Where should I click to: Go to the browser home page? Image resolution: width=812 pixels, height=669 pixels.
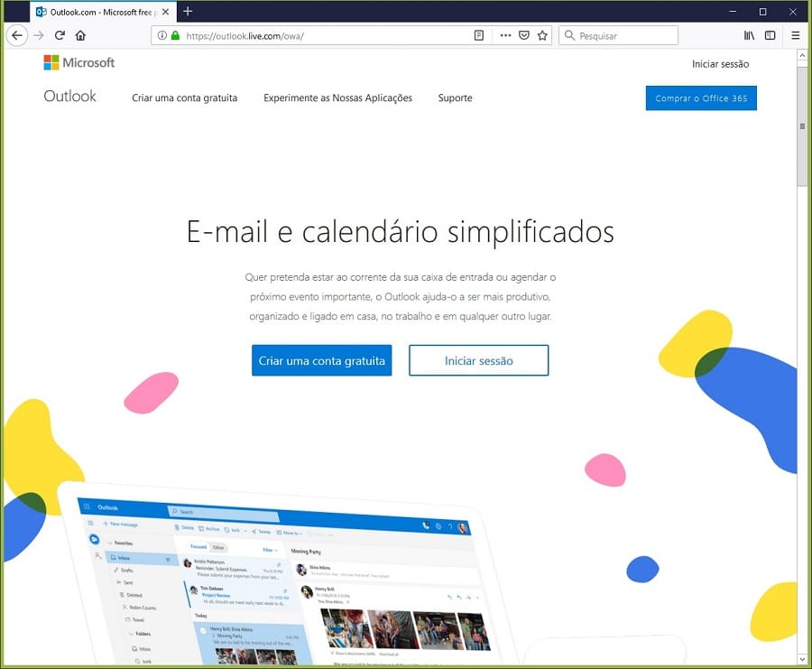(x=80, y=35)
